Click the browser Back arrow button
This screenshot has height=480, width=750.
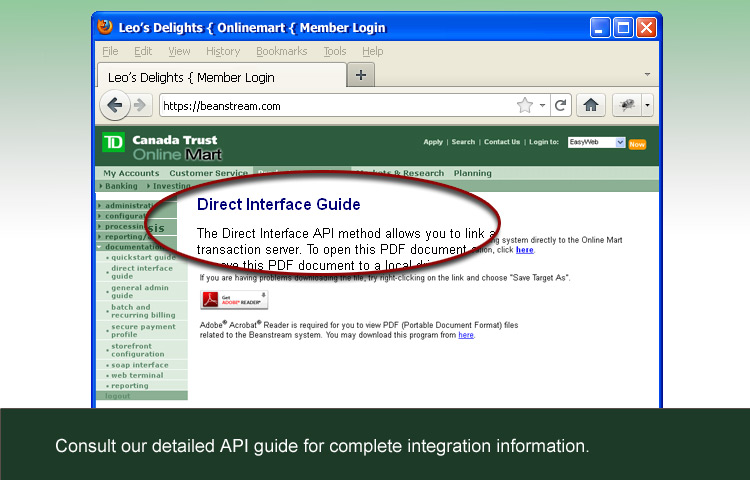point(115,105)
